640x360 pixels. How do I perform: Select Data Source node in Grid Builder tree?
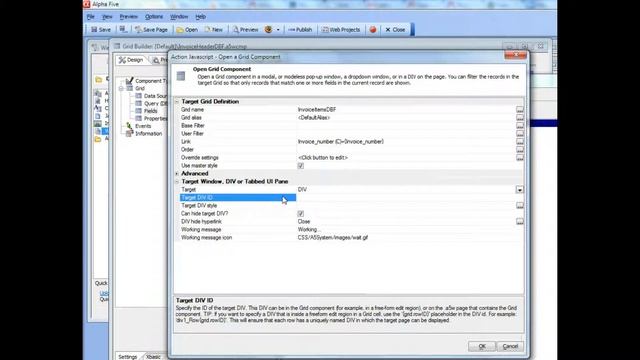[151, 96]
